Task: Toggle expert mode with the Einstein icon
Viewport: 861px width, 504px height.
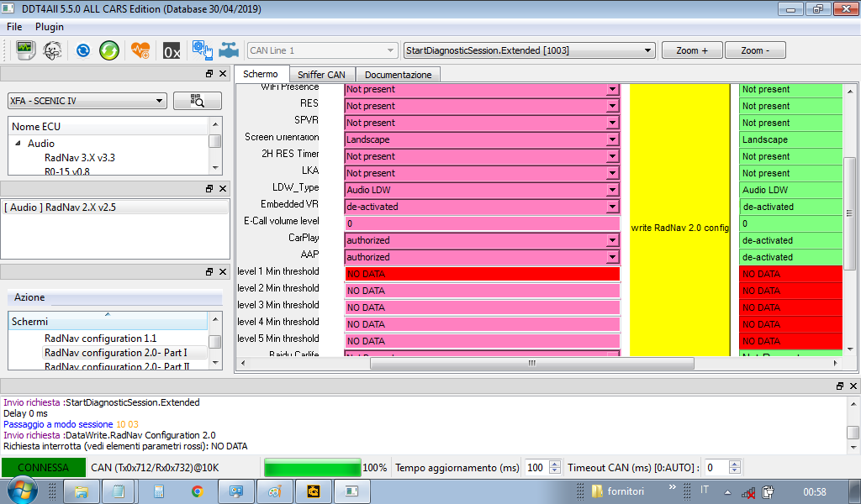Action: coord(52,50)
